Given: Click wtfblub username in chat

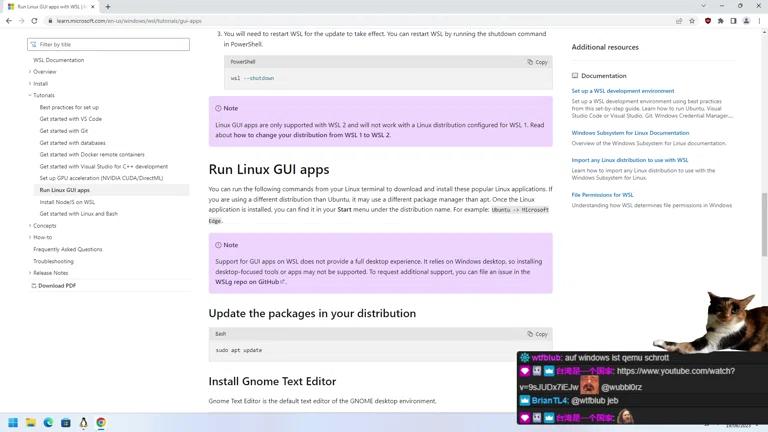Looking at the screenshot, I should pyautogui.click(x=546, y=358).
